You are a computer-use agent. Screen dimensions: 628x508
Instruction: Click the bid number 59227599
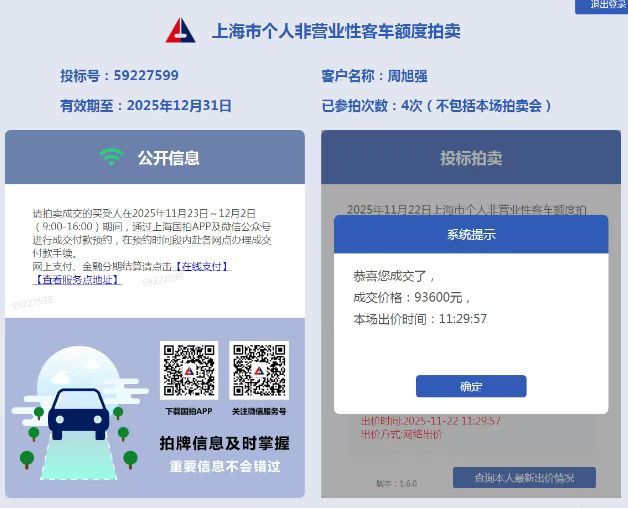(x=146, y=75)
